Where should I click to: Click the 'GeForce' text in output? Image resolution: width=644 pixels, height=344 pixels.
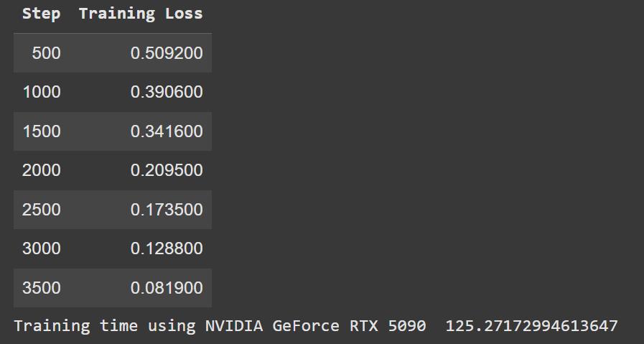tap(306, 326)
